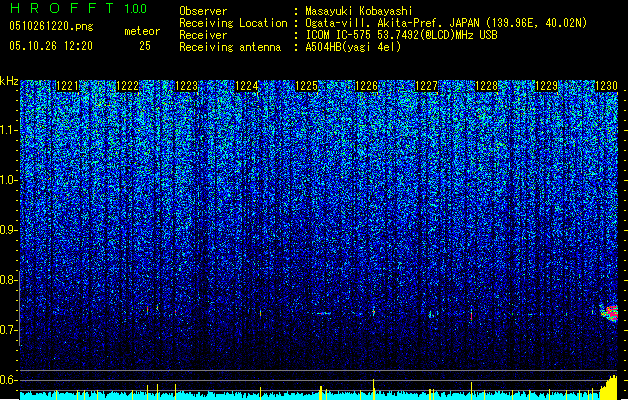Click the 0.8 kHz axis tick
629x400 pixels.
click(x=9, y=280)
